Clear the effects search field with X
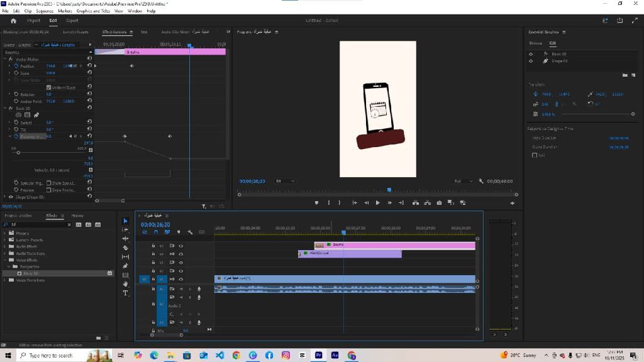The width and height of the screenshot is (644, 362). [x=69, y=224]
